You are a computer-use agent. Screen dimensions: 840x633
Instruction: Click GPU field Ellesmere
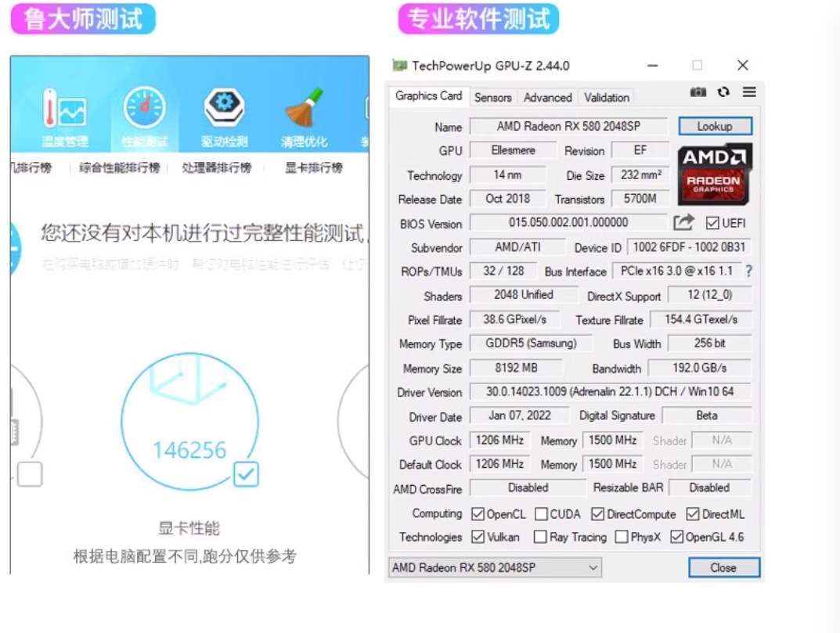click(x=514, y=150)
